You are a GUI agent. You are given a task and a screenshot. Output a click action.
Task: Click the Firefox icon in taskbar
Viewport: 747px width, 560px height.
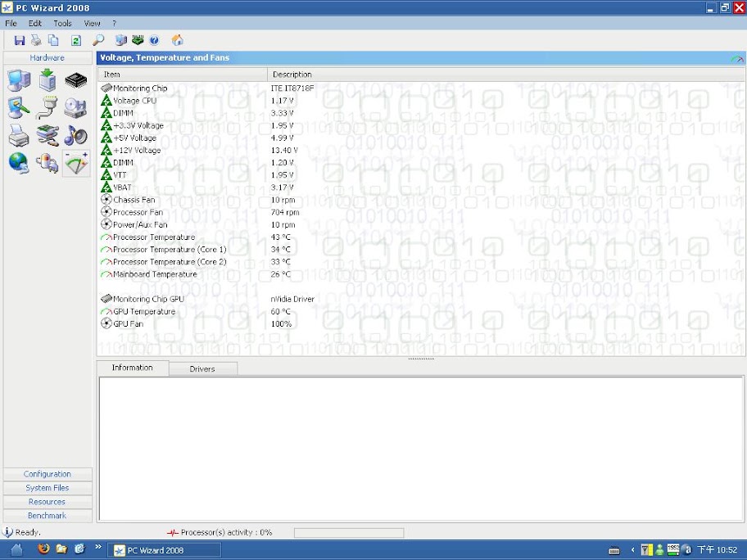pos(43,549)
